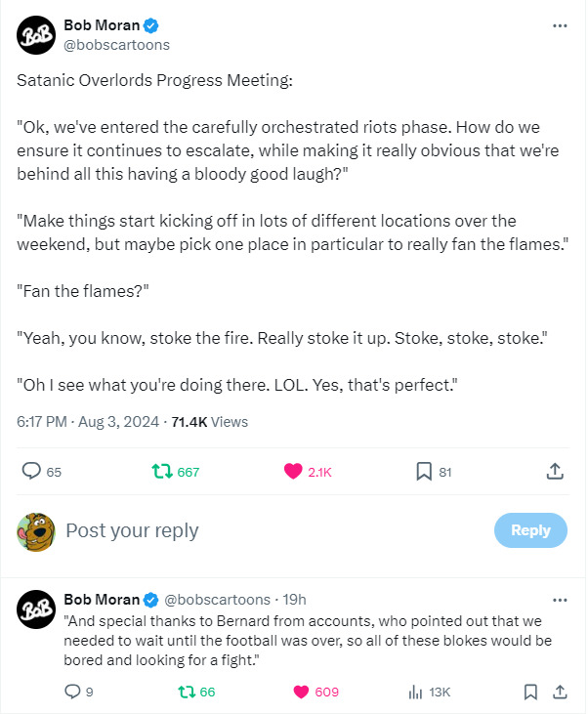Open more options on the reply tweet
Screen dimensions: 588x714
(x=560, y=599)
